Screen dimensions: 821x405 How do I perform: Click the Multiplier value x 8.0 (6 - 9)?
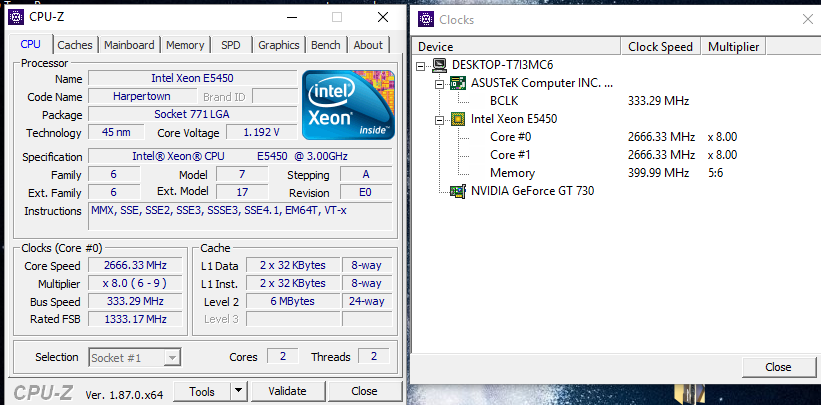pos(135,283)
